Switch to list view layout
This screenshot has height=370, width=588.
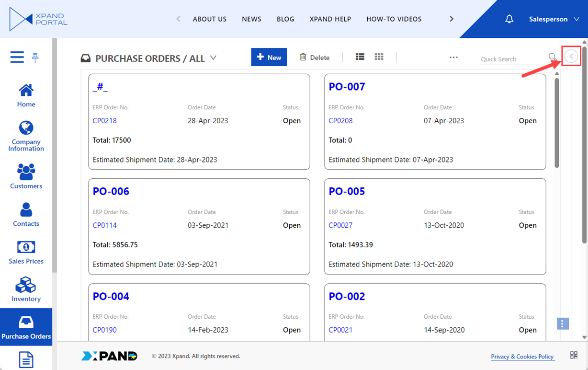click(360, 57)
